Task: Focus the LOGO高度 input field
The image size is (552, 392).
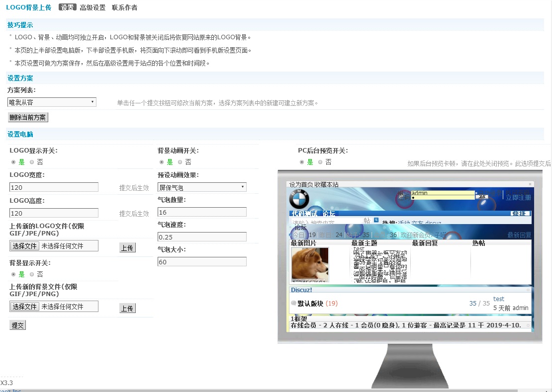Action: pos(54,213)
